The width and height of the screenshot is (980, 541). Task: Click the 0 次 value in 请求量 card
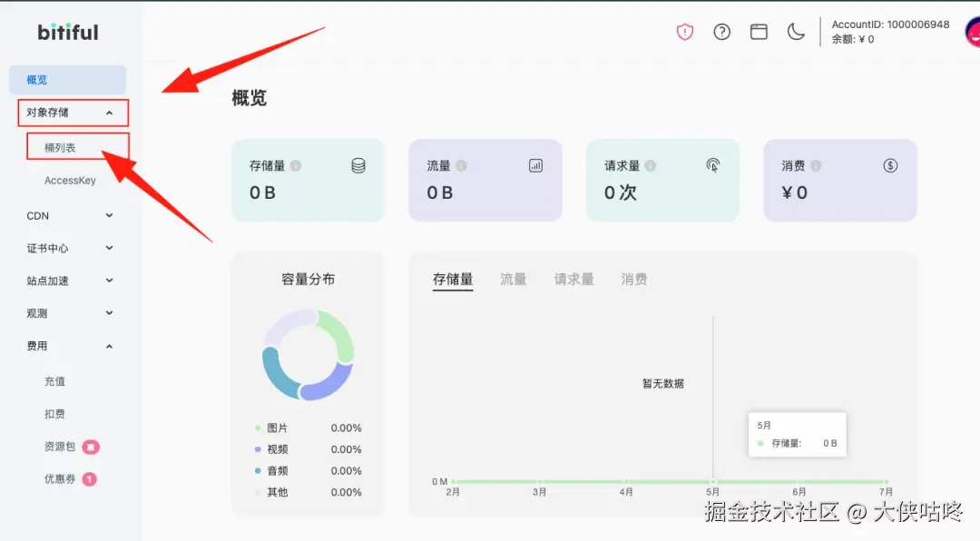tap(621, 192)
